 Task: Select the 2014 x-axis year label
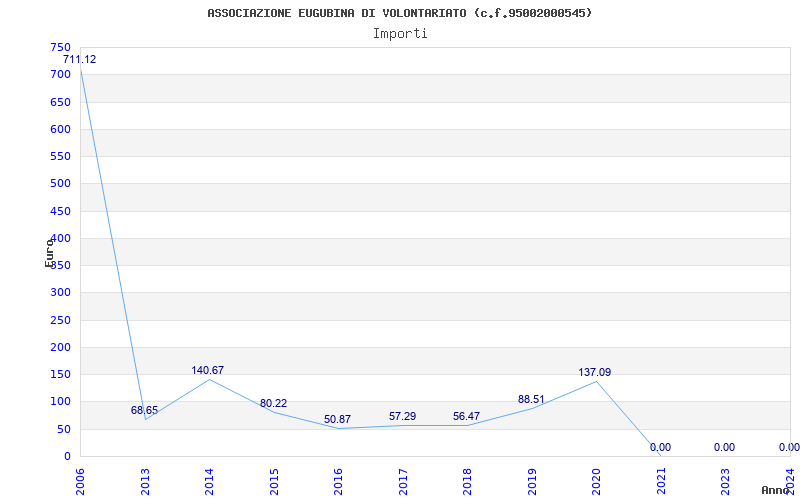tap(210, 482)
